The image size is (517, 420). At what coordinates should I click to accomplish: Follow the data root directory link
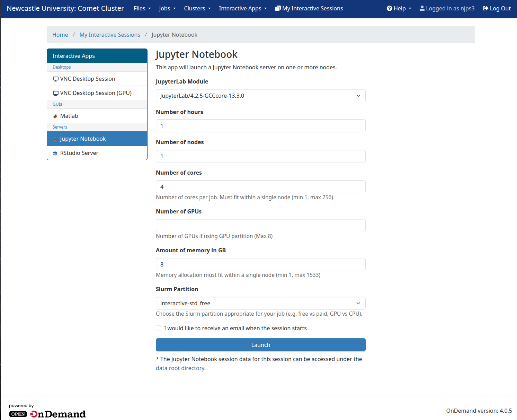coord(180,368)
